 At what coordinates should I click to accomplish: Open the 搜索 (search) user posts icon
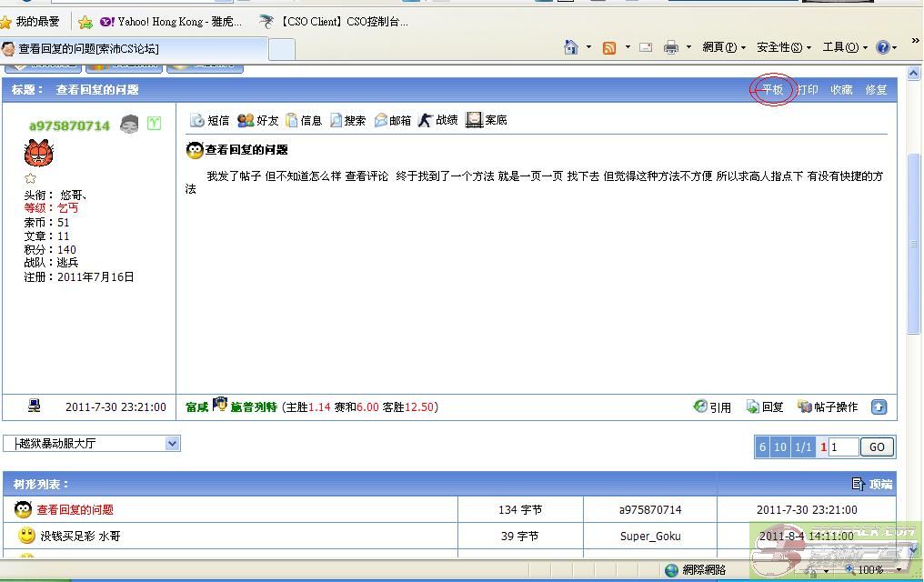336,120
